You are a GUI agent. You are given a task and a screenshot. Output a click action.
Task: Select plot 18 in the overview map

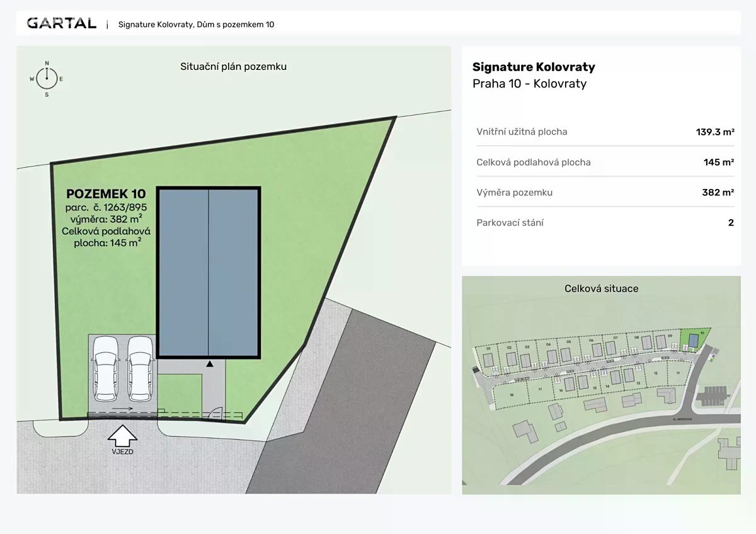click(x=512, y=397)
